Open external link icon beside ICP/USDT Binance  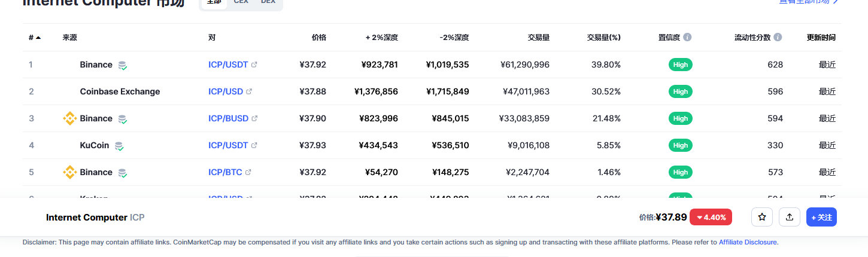click(254, 65)
